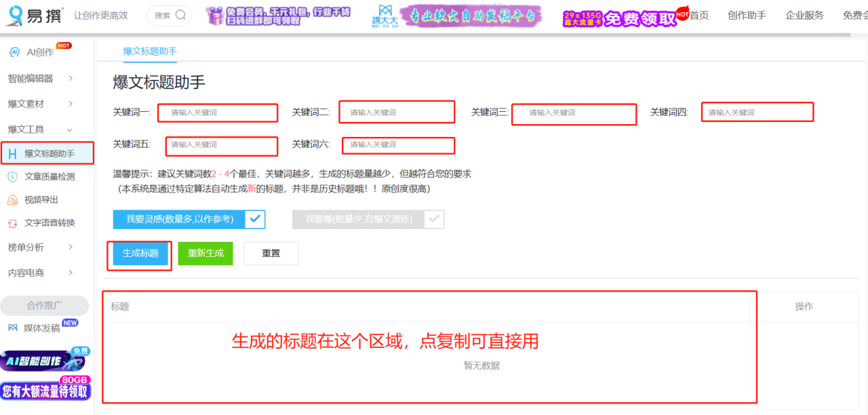Expand 榜单分析 sidebar menu
The image size is (868, 415).
tap(71, 248)
